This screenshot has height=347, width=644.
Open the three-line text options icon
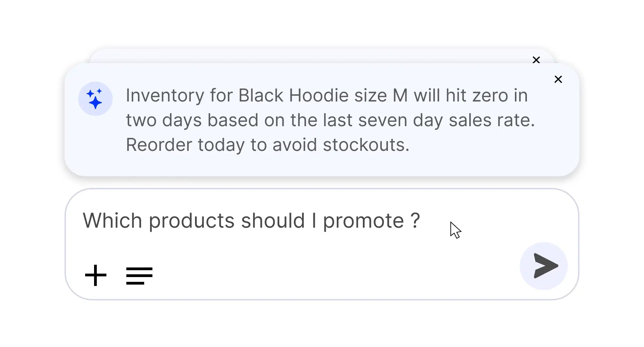click(139, 276)
